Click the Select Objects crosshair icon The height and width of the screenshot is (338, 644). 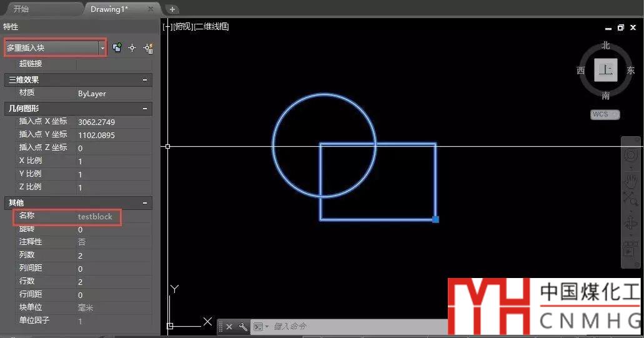pyautogui.click(x=132, y=48)
